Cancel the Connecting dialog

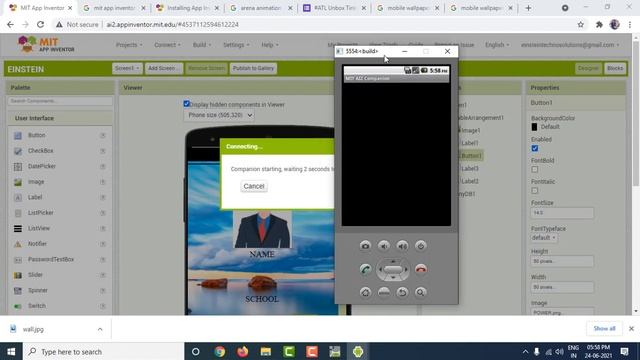click(x=254, y=186)
